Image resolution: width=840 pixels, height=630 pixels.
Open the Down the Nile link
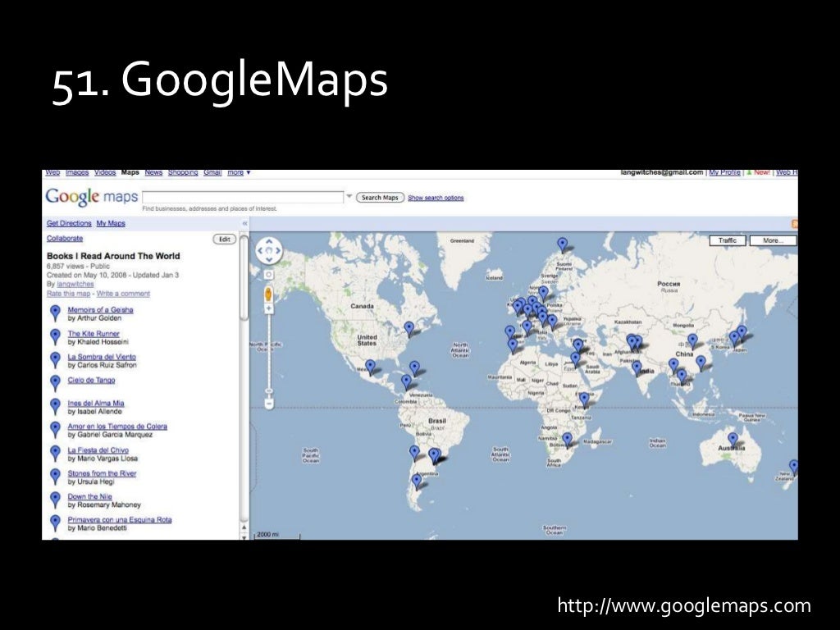pos(89,496)
